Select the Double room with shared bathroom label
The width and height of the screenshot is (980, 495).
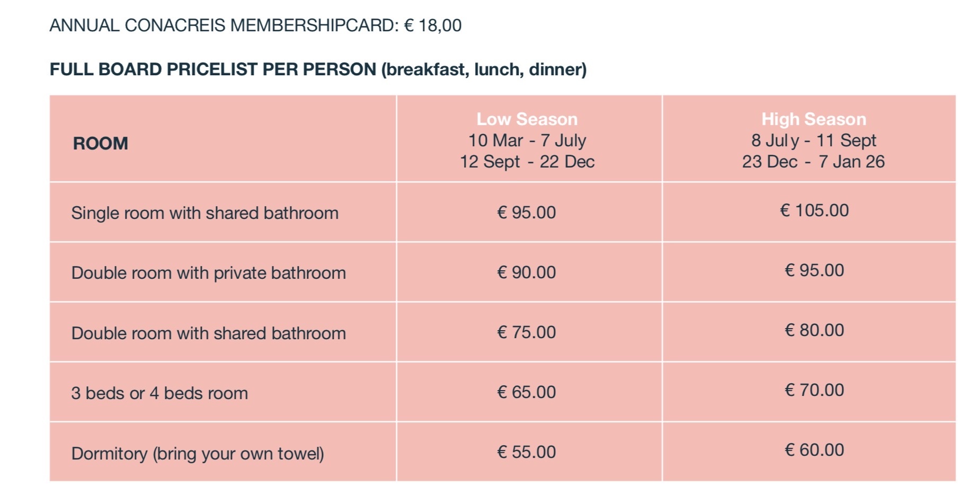(208, 333)
